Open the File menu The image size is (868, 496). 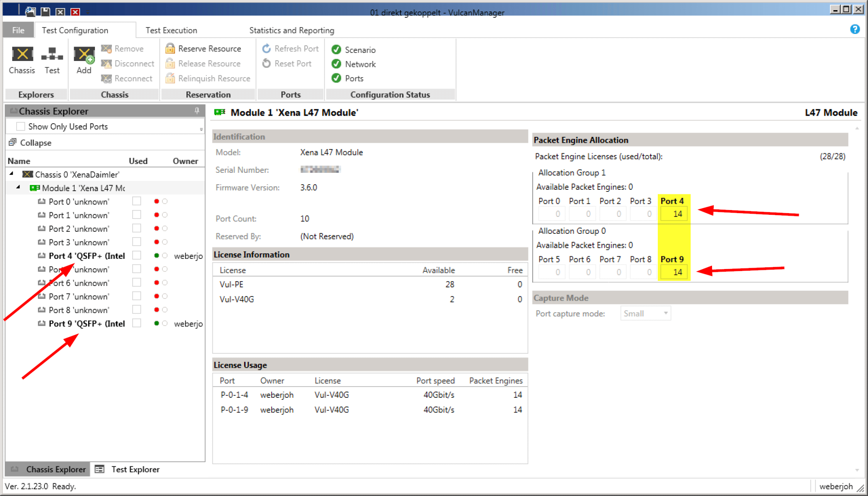(x=18, y=30)
